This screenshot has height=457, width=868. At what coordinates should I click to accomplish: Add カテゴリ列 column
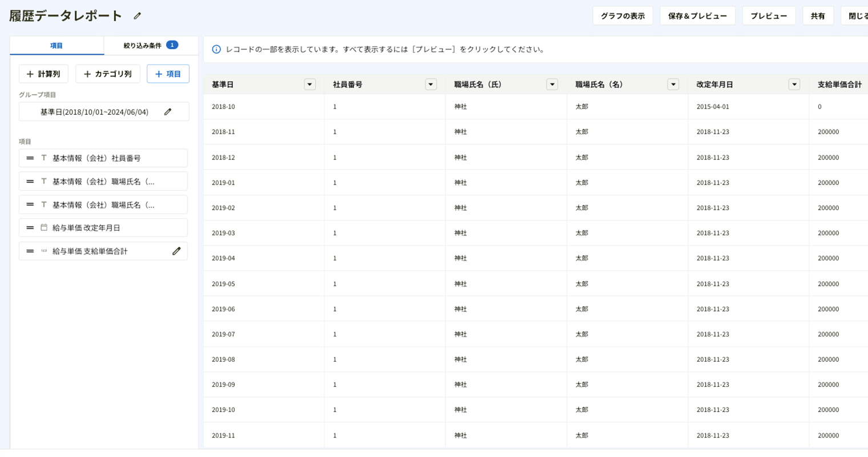107,74
